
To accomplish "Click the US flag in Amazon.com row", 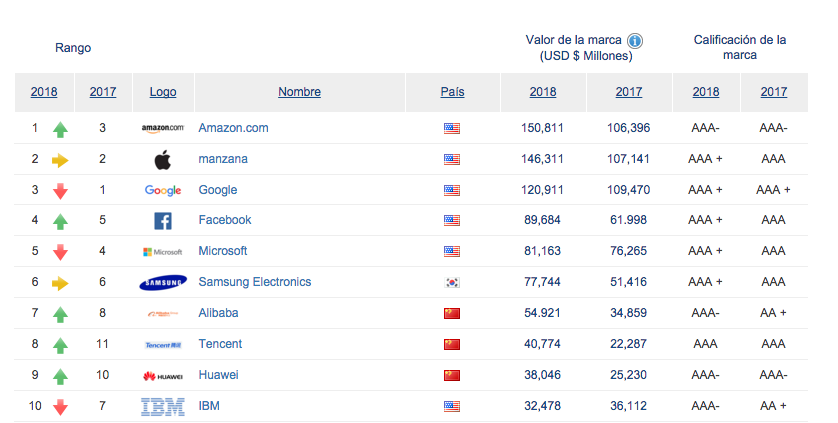I will [452, 128].
